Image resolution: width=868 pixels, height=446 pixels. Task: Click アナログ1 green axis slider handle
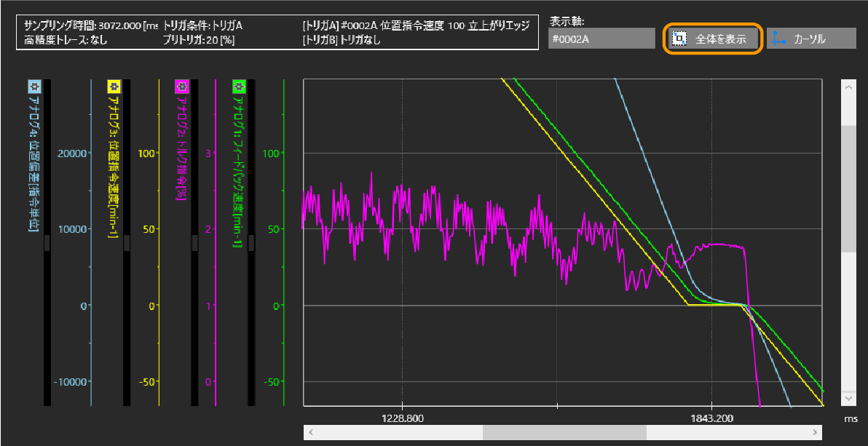251,243
